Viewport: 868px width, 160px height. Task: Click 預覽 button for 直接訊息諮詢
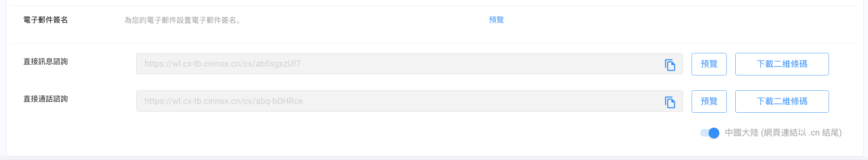709,64
